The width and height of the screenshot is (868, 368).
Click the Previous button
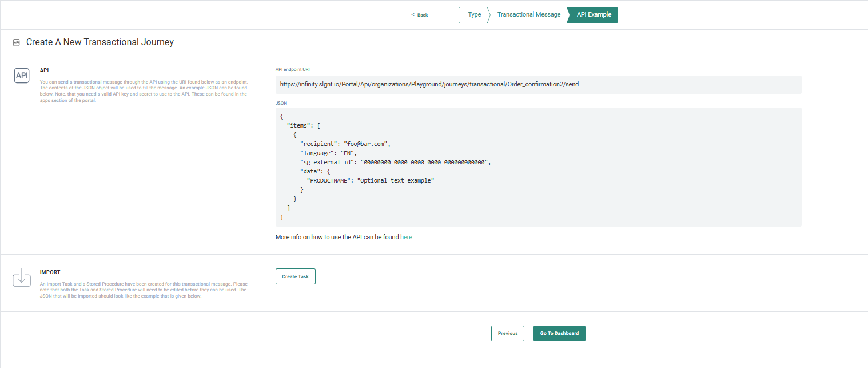pos(507,333)
